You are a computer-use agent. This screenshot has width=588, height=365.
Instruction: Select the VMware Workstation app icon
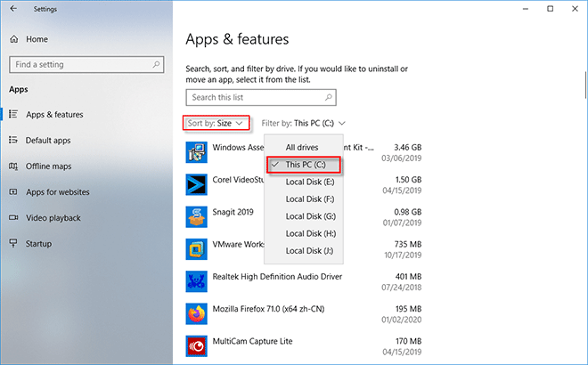[x=197, y=249]
